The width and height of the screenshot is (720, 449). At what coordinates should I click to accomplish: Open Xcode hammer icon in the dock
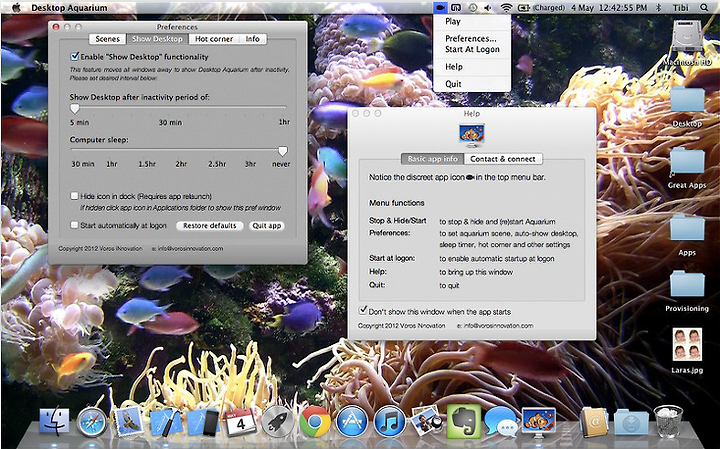click(166, 422)
